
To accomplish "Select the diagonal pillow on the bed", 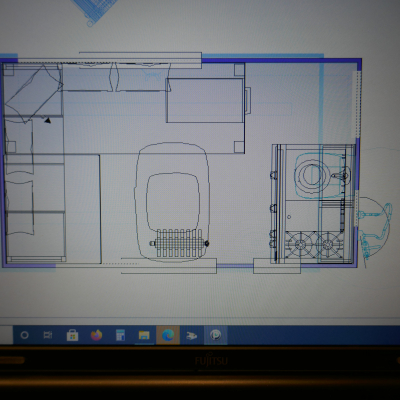I will pyautogui.click(x=33, y=93).
